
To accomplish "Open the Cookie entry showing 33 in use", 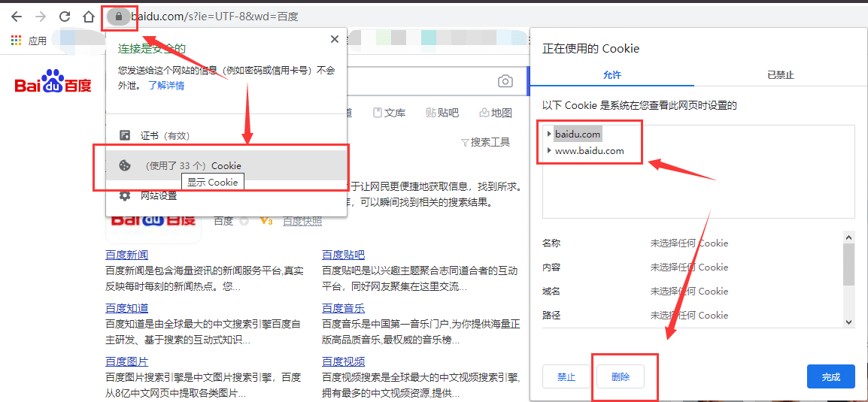I will (226, 165).
